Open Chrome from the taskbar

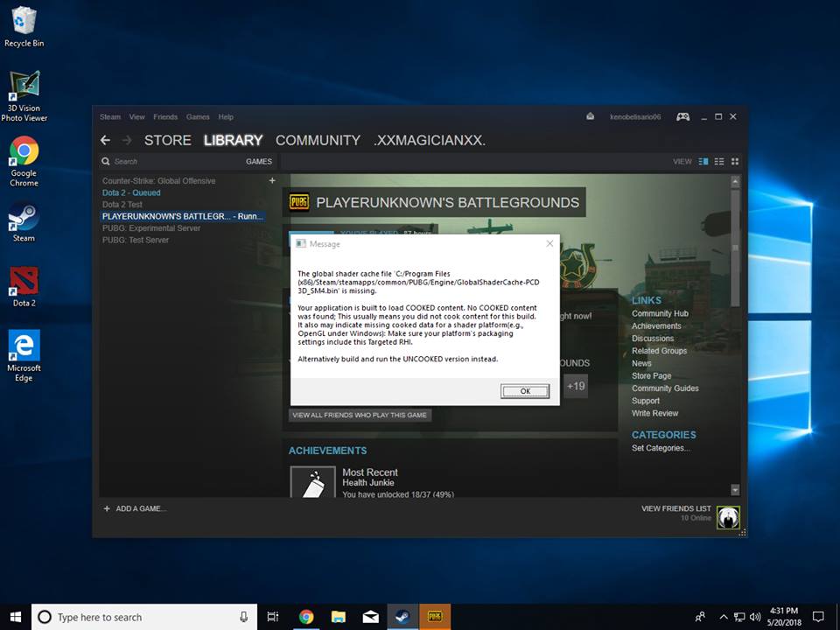tap(306, 617)
